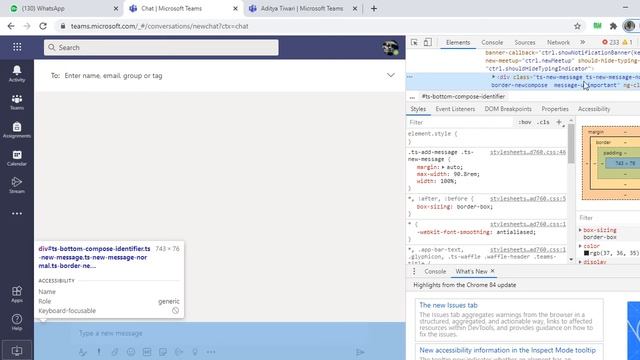Show more DevTools tabs chevron
Screen dimensions: 640x360
point(583,42)
